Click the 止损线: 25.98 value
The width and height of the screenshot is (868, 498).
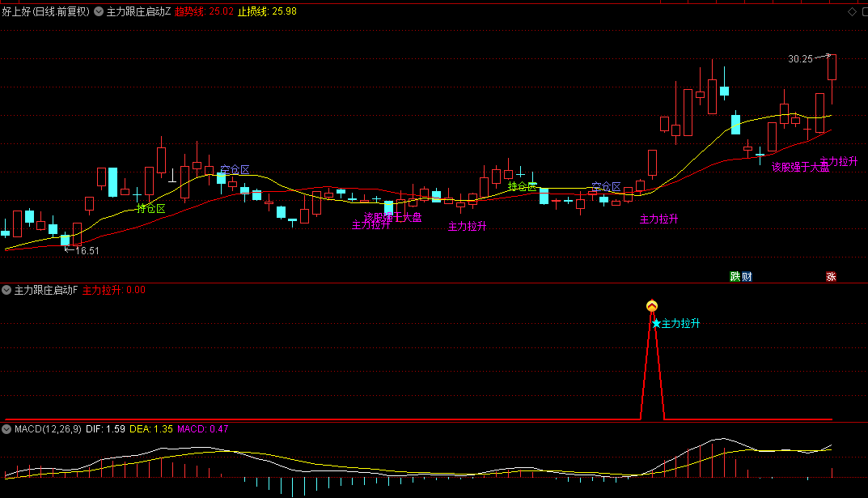267,11
